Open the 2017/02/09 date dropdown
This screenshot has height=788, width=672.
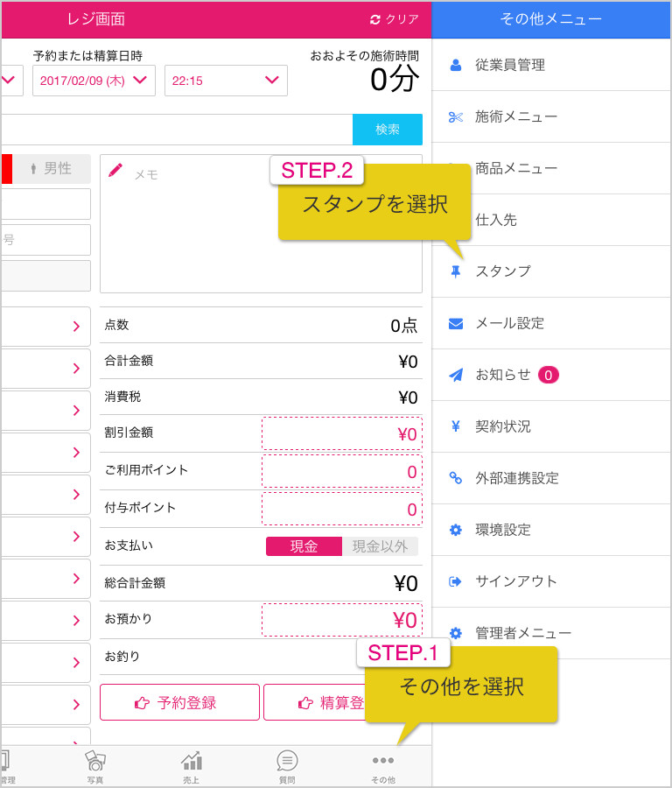(94, 81)
